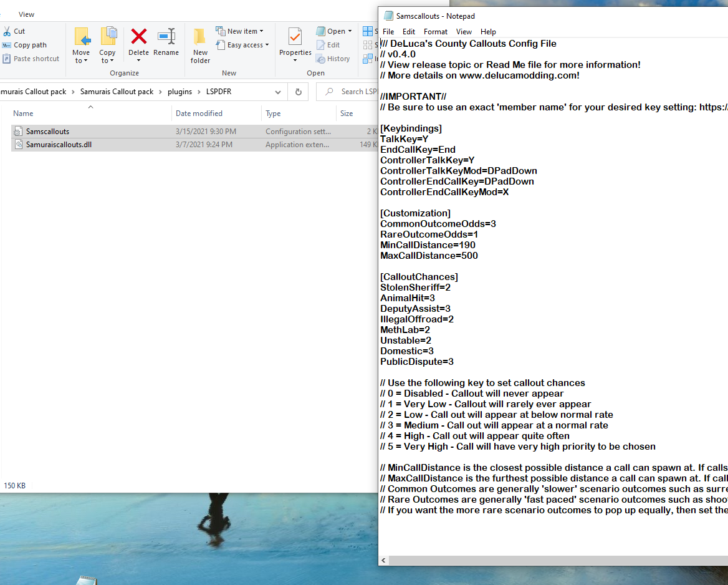Click plugins in the breadcrumb path
728x585 pixels.
pos(180,92)
